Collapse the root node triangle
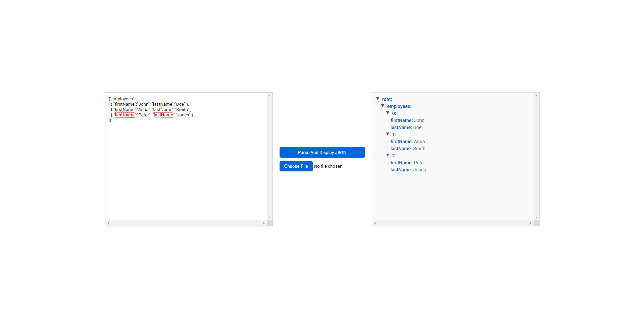This screenshot has height=321, width=644. point(378,99)
